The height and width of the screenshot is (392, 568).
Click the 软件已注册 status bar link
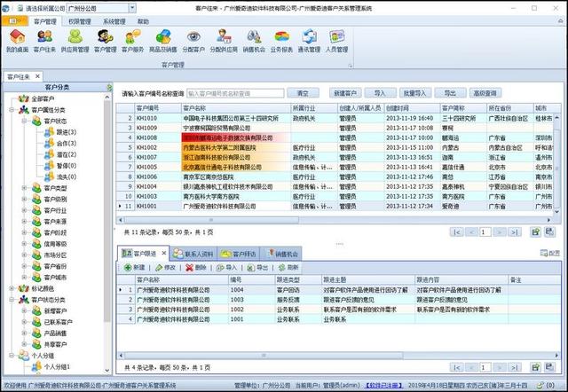coord(383,386)
